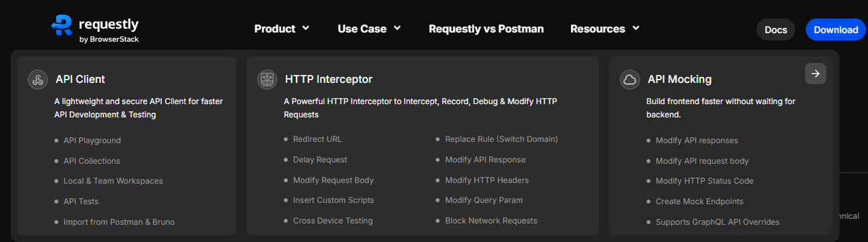Open the Redirect URL feature link

(318, 139)
